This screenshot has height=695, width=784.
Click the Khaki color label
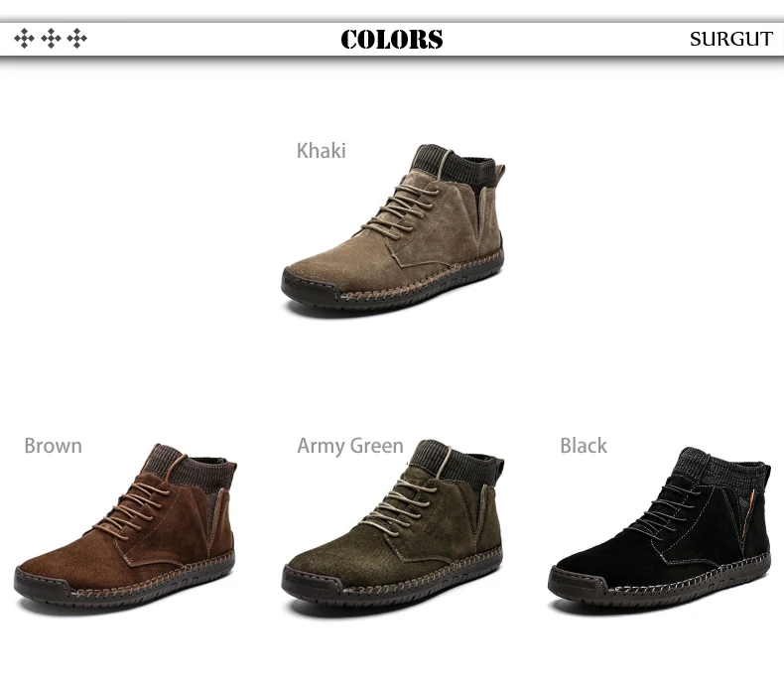(321, 151)
